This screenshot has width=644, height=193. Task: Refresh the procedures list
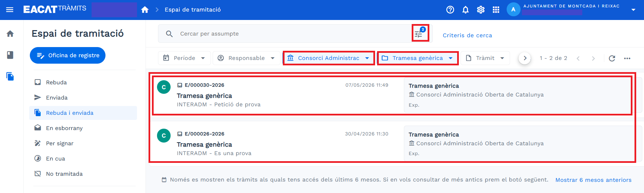[612, 58]
